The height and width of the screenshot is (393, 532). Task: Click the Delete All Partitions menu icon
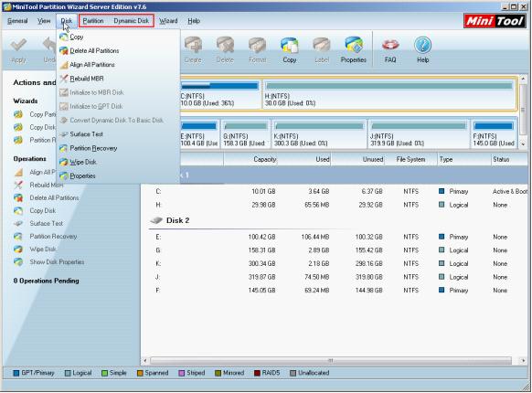63,51
